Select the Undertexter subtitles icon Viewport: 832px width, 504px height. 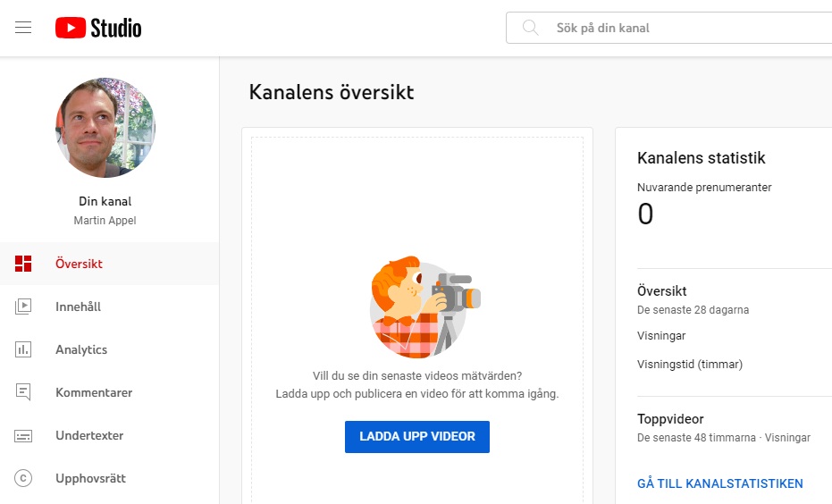point(23,435)
